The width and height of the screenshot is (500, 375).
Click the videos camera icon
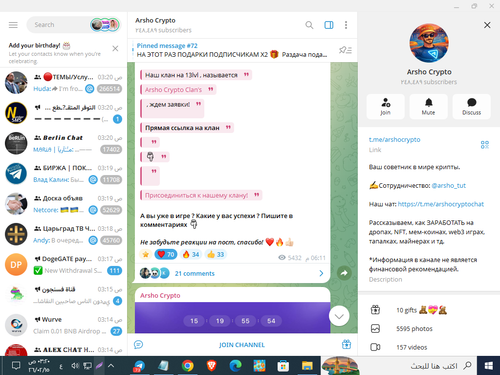(x=375, y=347)
